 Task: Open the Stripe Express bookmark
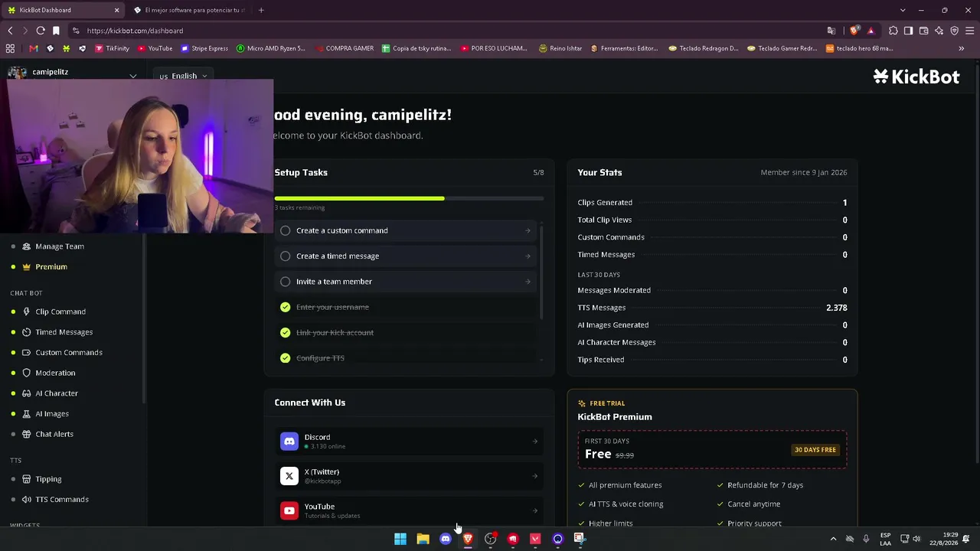[x=204, y=48]
